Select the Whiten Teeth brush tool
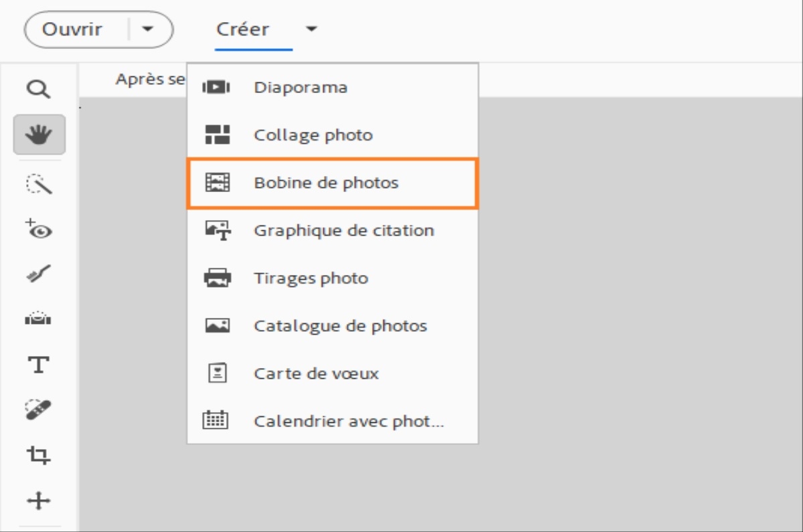This screenshot has width=803, height=532. click(39, 273)
